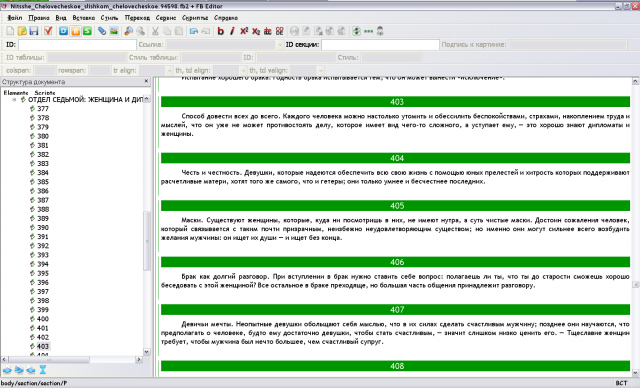Click the paragraph starting "Маски. Существуют"
Viewport: 640px width, 388px height.
point(395,229)
